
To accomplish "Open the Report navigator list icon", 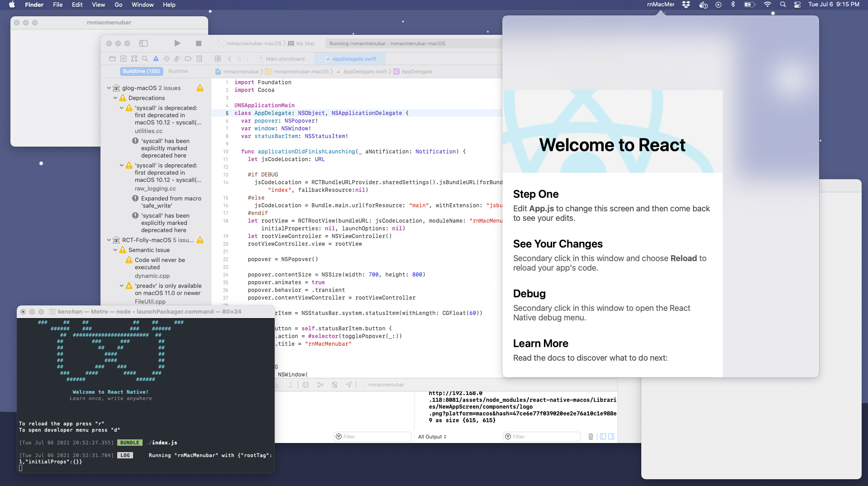I will (x=199, y=59).
